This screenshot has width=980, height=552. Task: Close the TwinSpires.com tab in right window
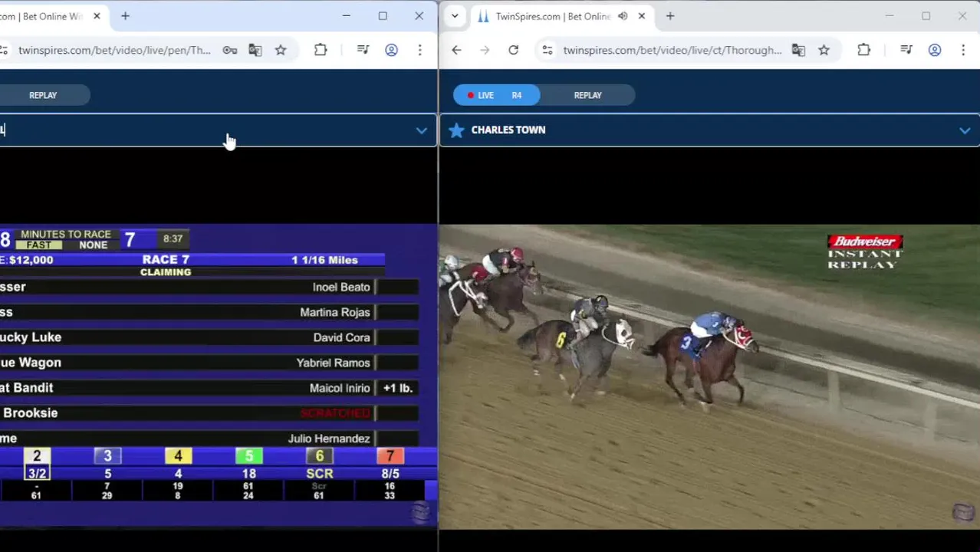point(642,16)
